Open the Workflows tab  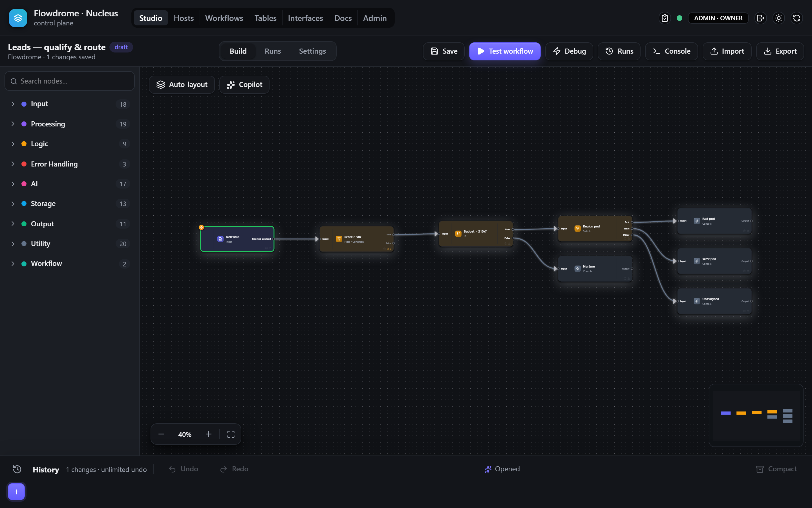tap(224, 18)
